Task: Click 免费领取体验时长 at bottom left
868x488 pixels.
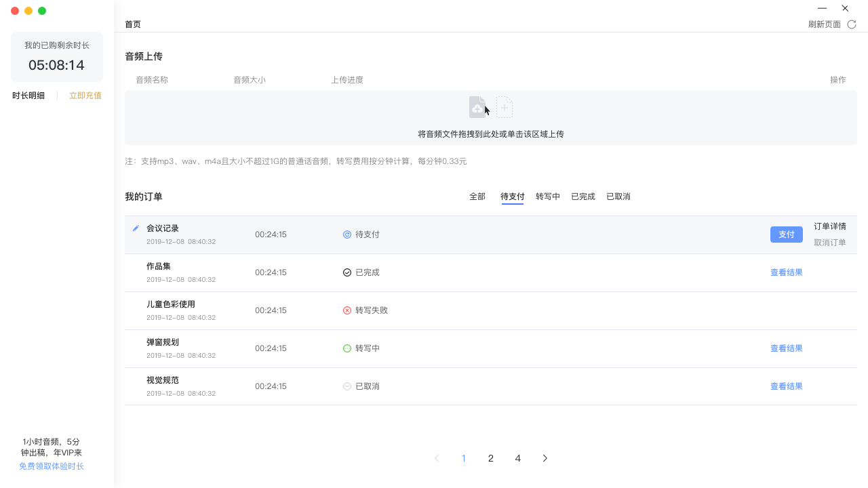Action: point(51,466)
